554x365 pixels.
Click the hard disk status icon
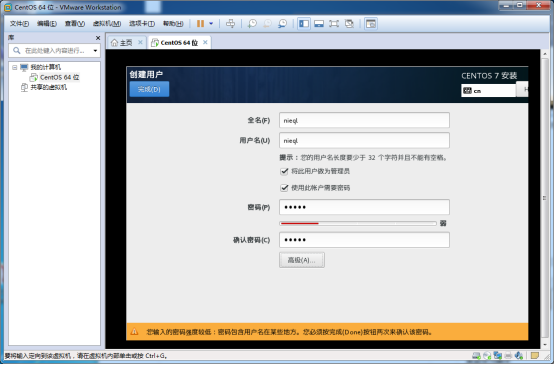(x=476, y=355)
